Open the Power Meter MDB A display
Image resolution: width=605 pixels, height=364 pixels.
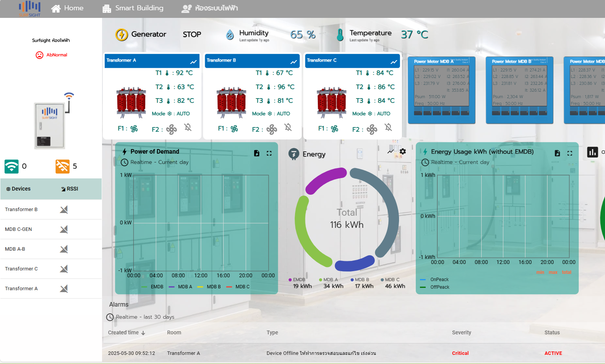click(x=441, y=90)
